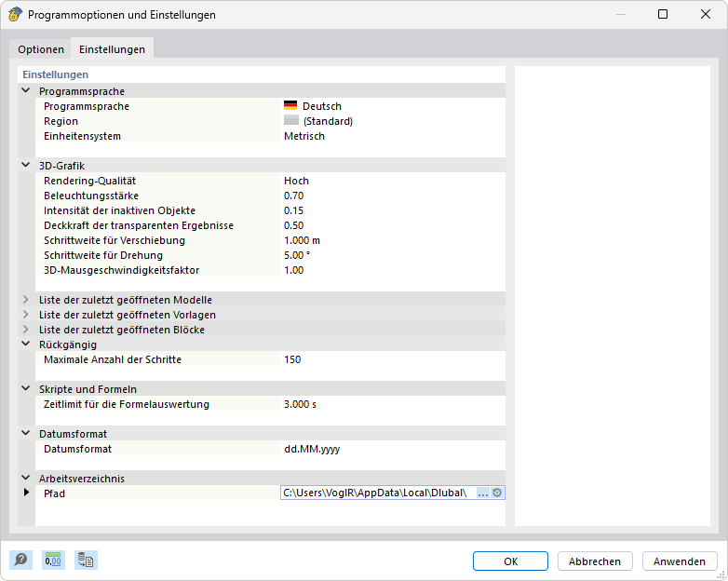728x581 pixels.
Task: Collapse the Programmsprache section
Action: click(26, 91)
